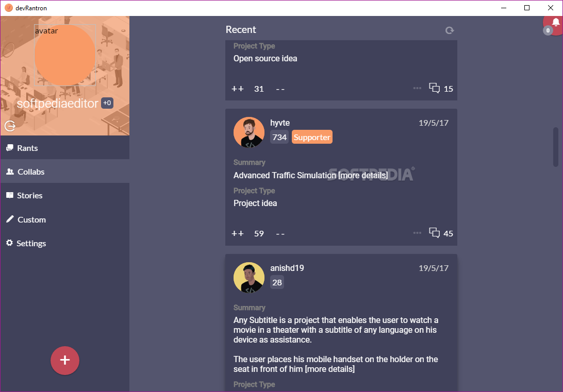Refresh the Recent feed
Screen dimensions: 563x392
click(x=450, y=30)
